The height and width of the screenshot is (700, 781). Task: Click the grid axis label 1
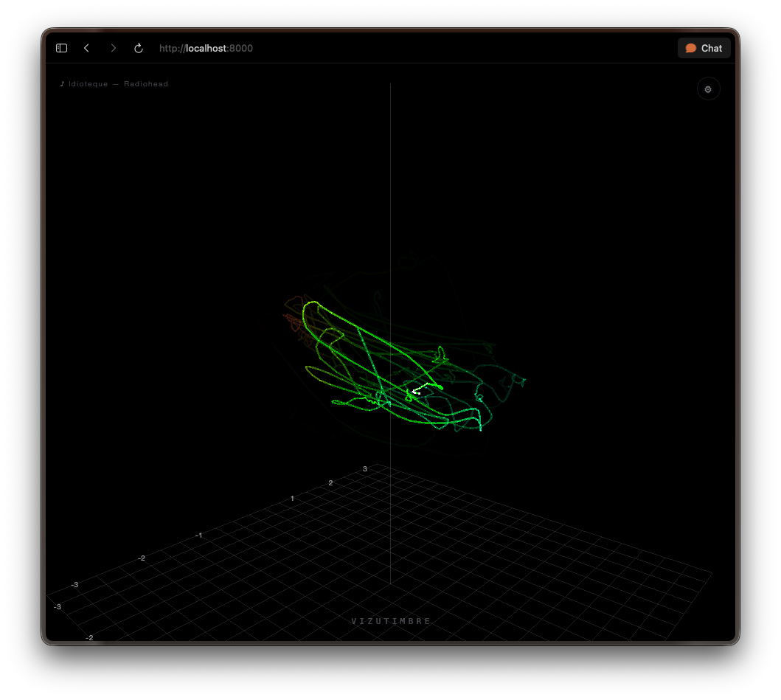(x=292, y=498)
